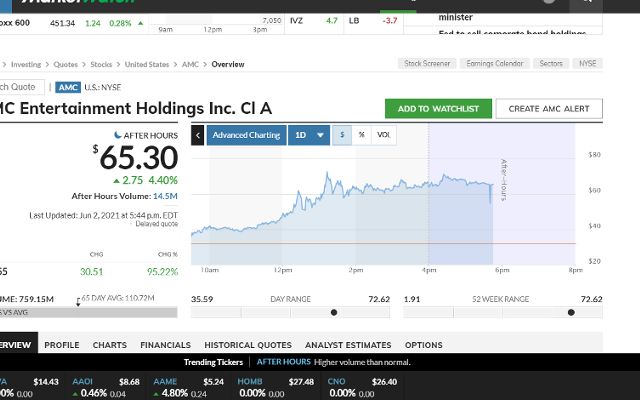Switch to the Profile tab

tap(62, 345)
